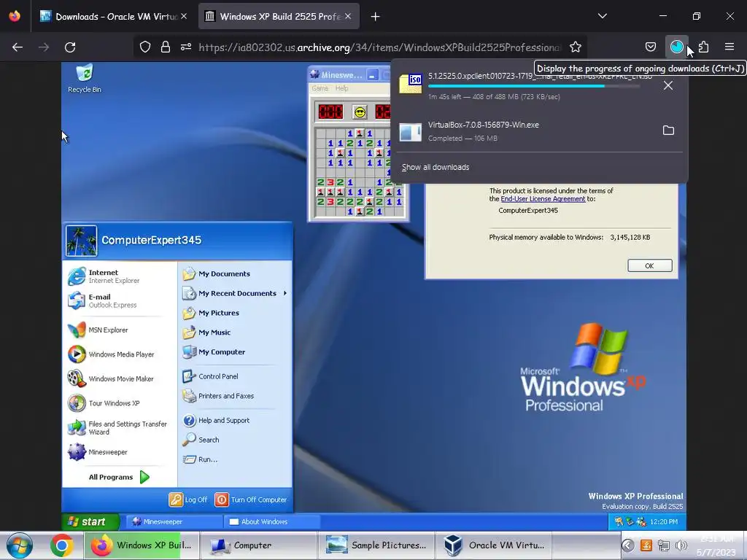Go back using the browser Back arrow
This screenshot has height=560, width=747.
[18, 47]
